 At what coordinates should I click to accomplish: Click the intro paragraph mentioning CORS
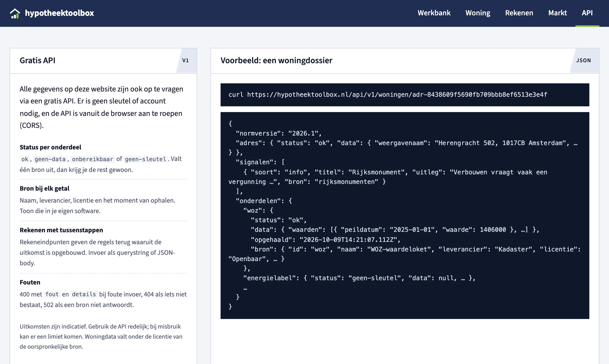point(101,107)
